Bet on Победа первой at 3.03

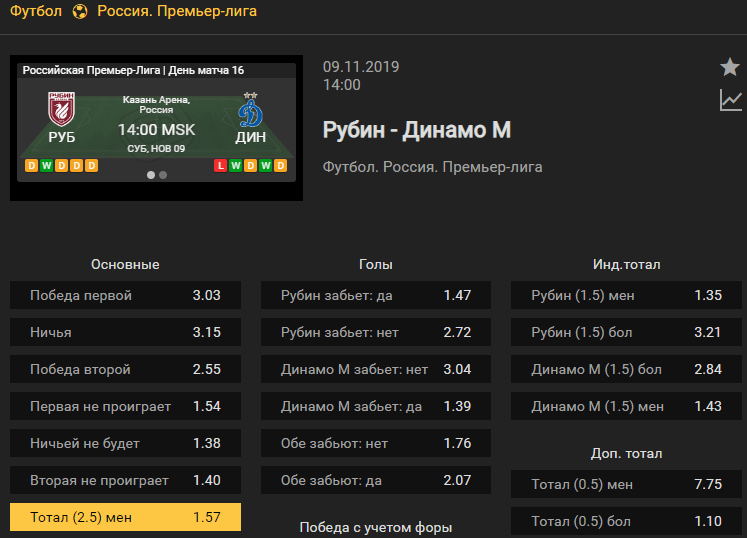click(125, 295)
